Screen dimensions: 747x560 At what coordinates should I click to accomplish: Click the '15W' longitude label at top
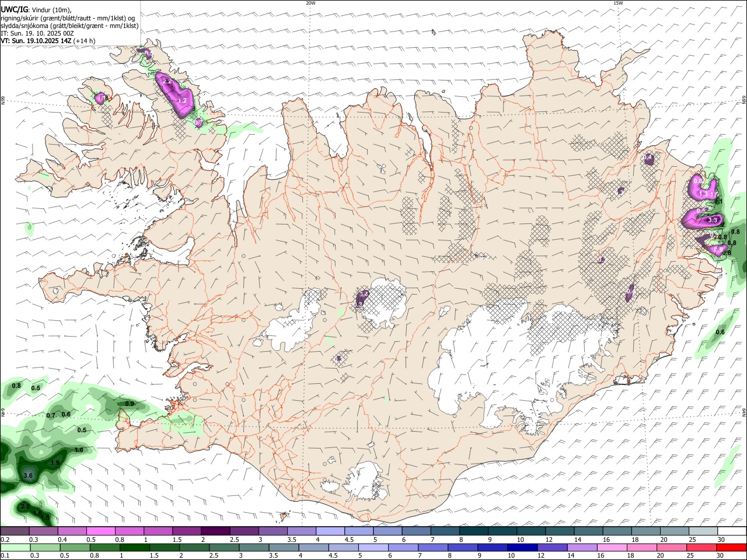(x=618, y=3)
